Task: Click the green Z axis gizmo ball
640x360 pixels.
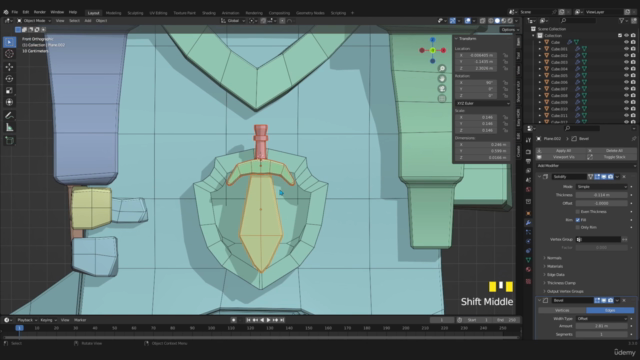Action: tap(433, 50)
